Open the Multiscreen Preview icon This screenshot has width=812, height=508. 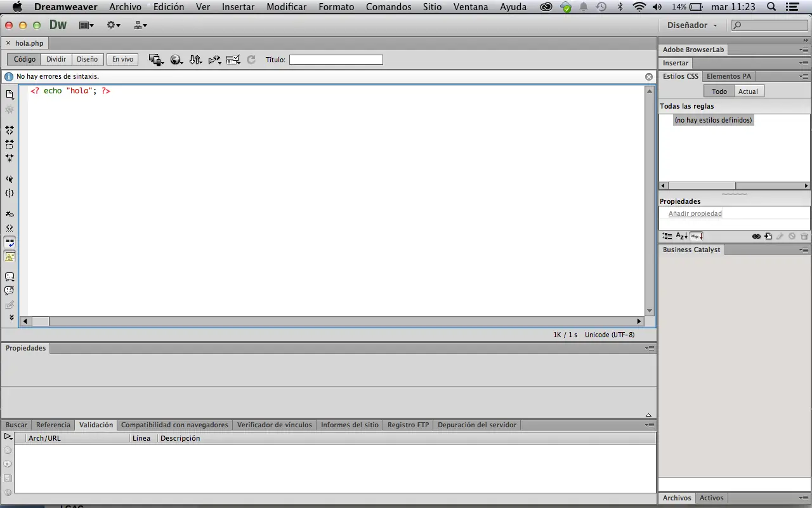[x=154, y=59]
